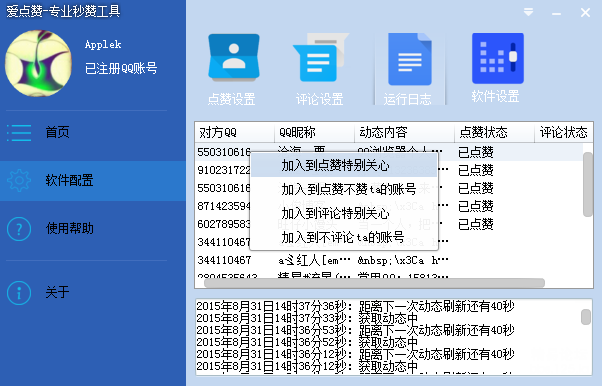Screen dimensions: 602x386
Task: Click the info icon for 关于
Action: pyautogui.click(x=19, y=293)
